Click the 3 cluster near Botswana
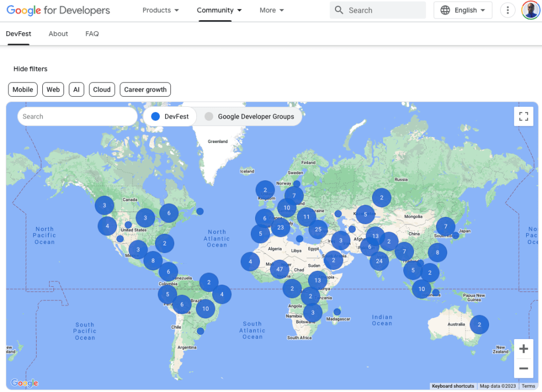 pos(312,313)
